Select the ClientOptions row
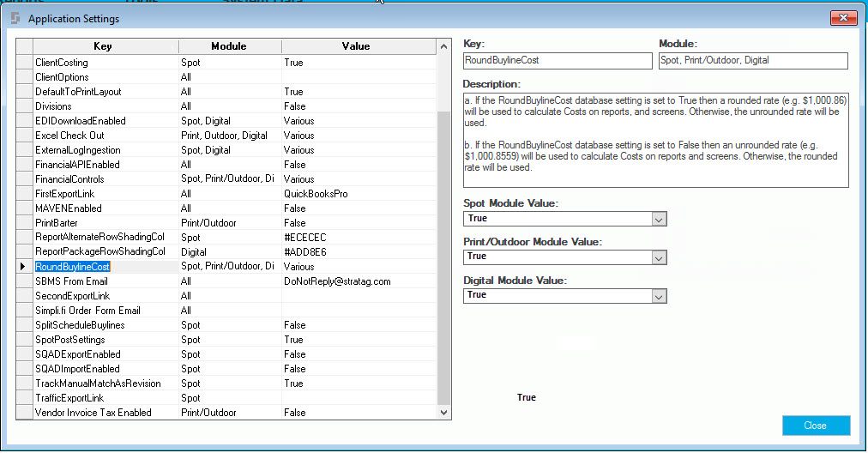The image size is (868, 453). click(x=226, y=77)
